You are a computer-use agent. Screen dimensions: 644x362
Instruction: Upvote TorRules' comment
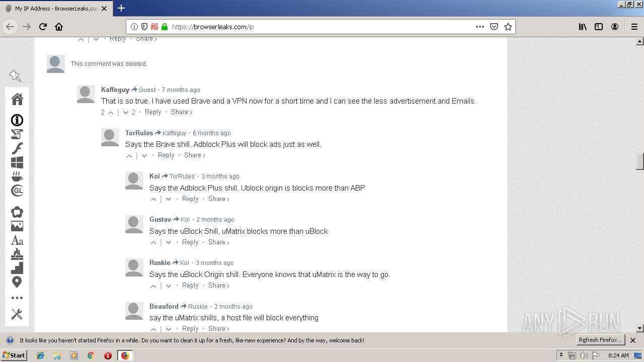pyautogui.click(x=129, y=155)
